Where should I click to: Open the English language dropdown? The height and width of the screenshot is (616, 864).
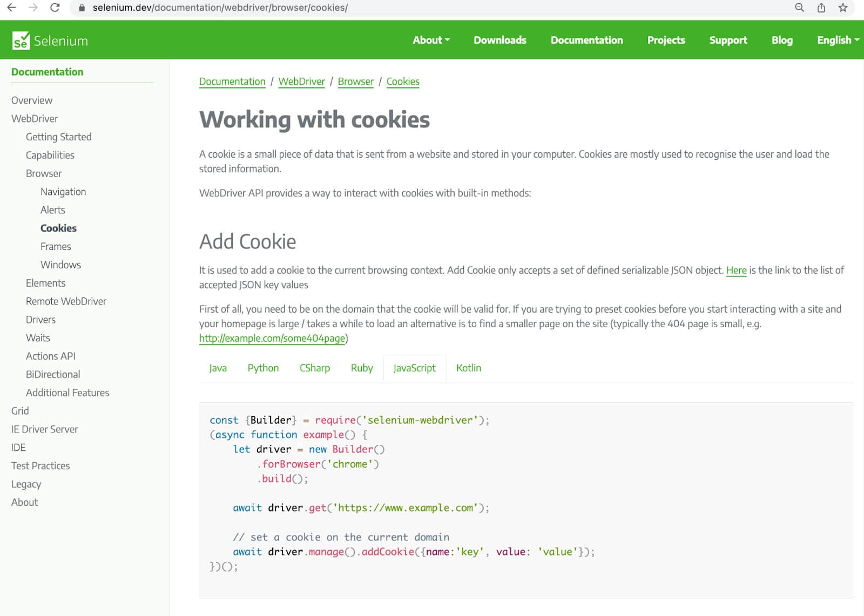(x=838, y=40)
